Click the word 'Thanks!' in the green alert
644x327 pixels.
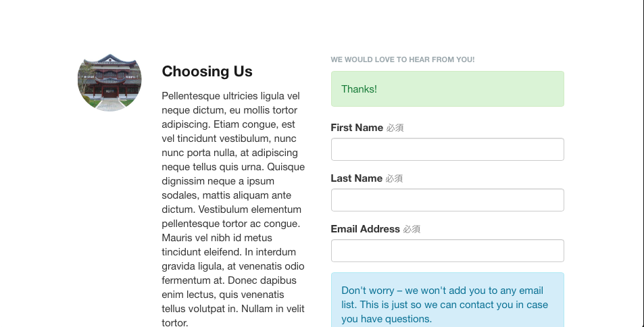click(x=359, y=89)
